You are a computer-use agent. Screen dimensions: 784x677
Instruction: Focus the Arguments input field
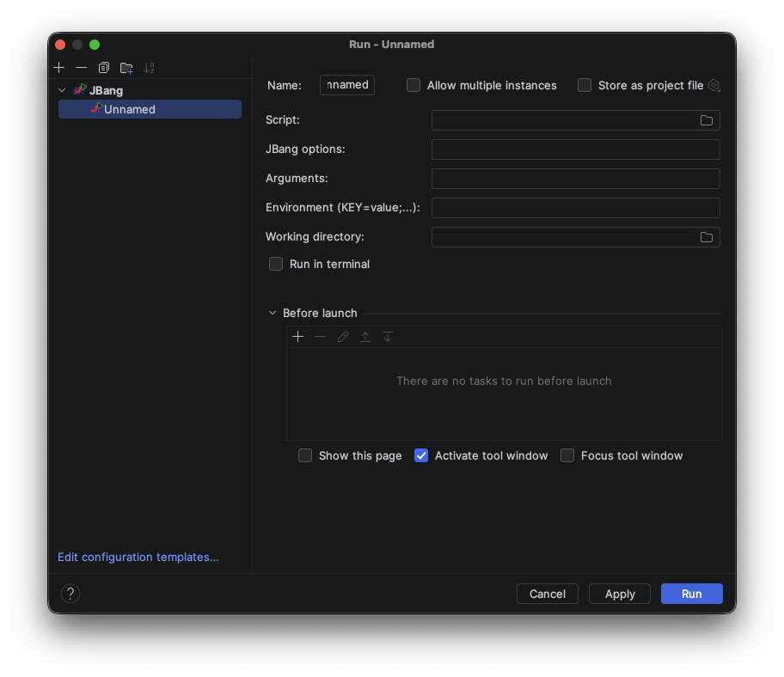pyautogui.click(x=575, y=179)
